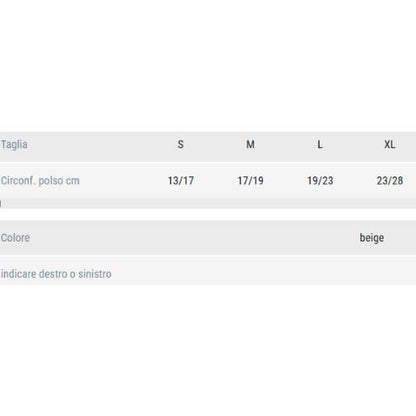This screenshot has width=416, height=416.
Task: Select size XL column header
Action: coord(390,144)
